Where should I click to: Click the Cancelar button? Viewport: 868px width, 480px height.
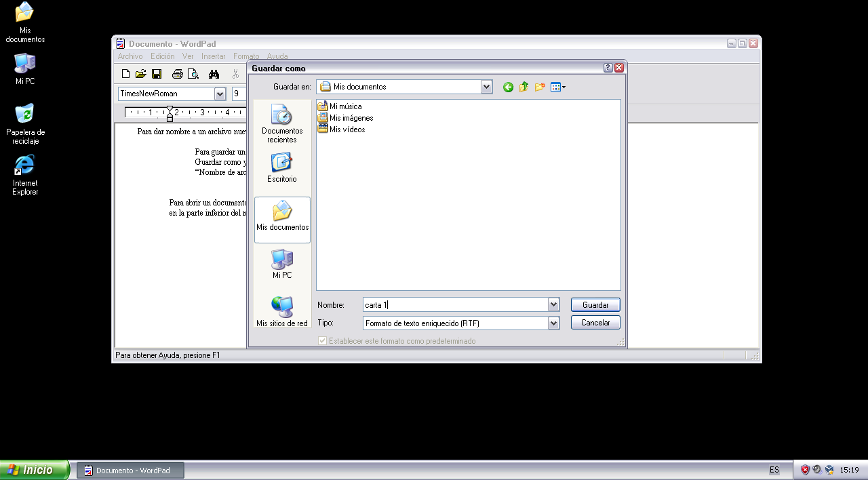pyautogui.click(x=595, y=323)
